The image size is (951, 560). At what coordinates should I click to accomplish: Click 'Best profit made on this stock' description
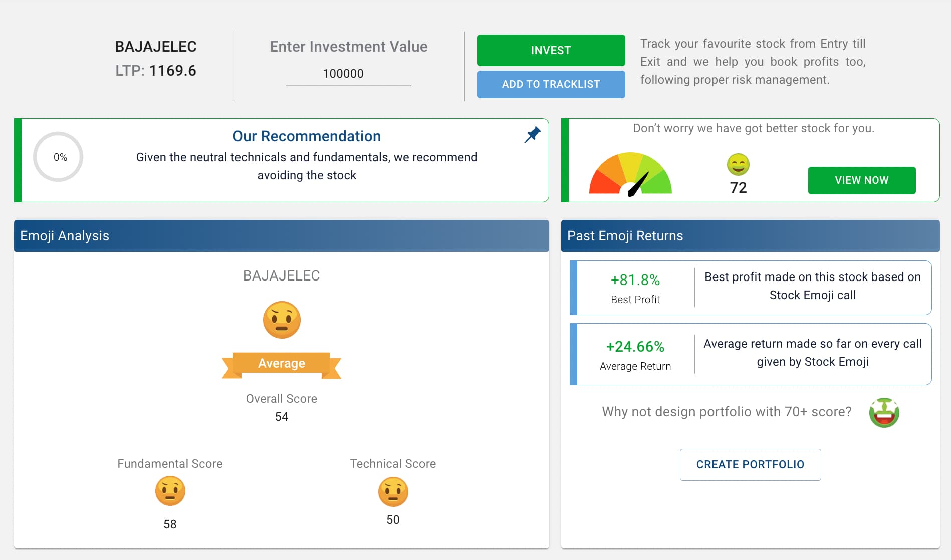coord(813,286)
